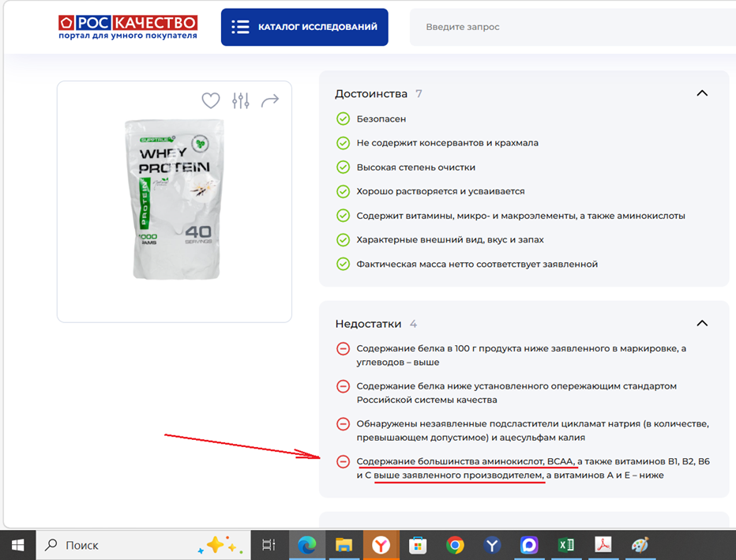Image resolution: width=736 pixels, height=560 pixels.
Task: Click the compare sliders icon on product card
Action: [x=241, y=100]
